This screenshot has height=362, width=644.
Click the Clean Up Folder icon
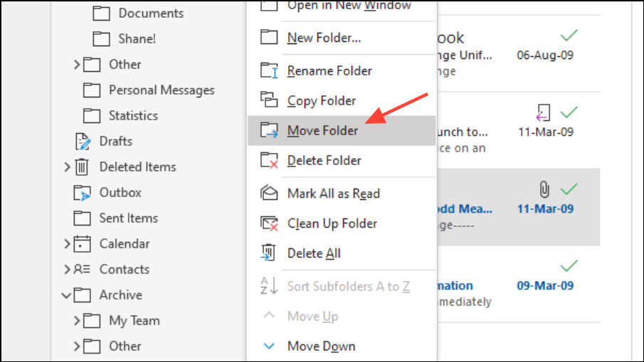(x=269, y=223)
